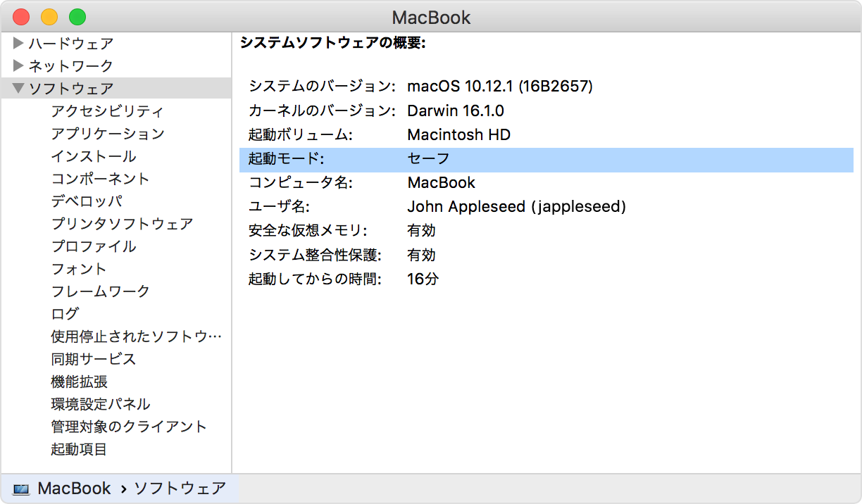862x504 pixels.
Task: Show the デベロッパ information
Action: (87, 201)
